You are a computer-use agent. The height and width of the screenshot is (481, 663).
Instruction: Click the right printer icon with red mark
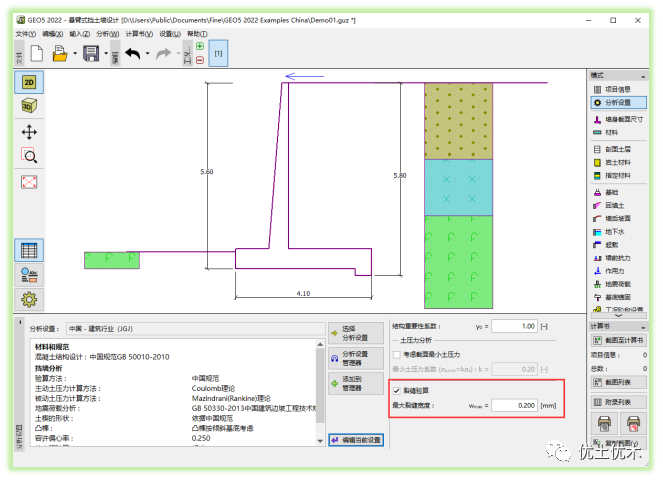click(633, 424)
